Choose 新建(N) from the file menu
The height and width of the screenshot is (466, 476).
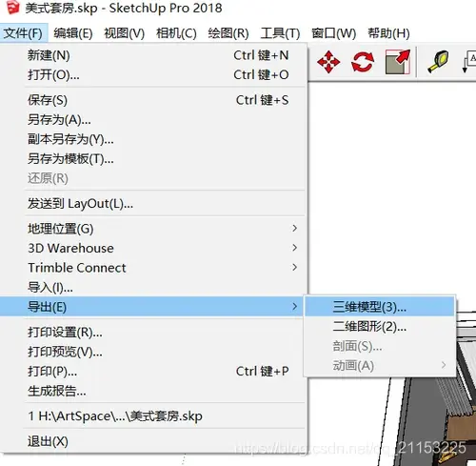coord(153,55)
